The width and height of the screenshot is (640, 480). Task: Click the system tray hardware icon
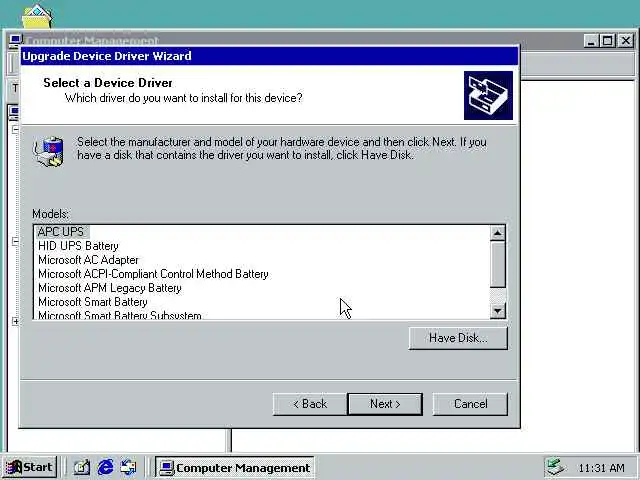pos(556,467)
